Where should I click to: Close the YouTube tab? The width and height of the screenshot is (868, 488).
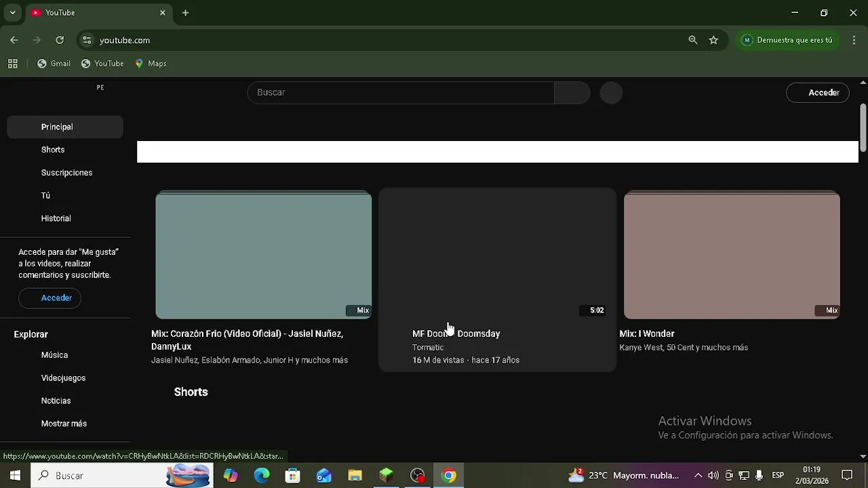(163, 13)
